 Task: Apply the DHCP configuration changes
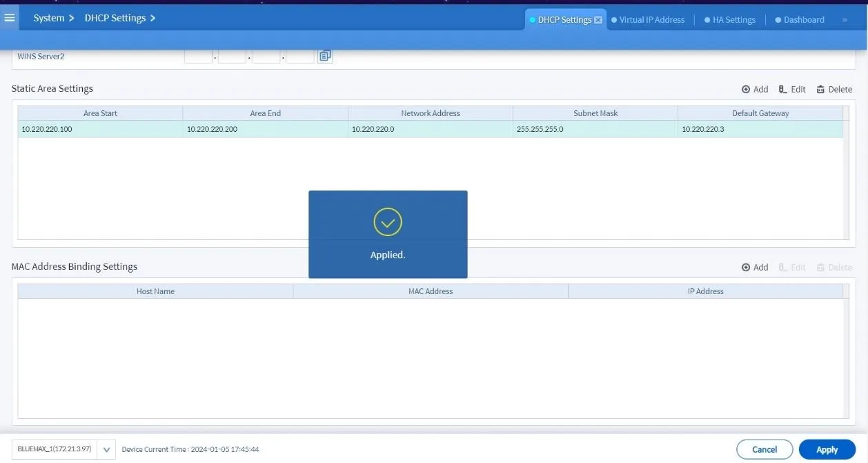[x=827, y=449]
